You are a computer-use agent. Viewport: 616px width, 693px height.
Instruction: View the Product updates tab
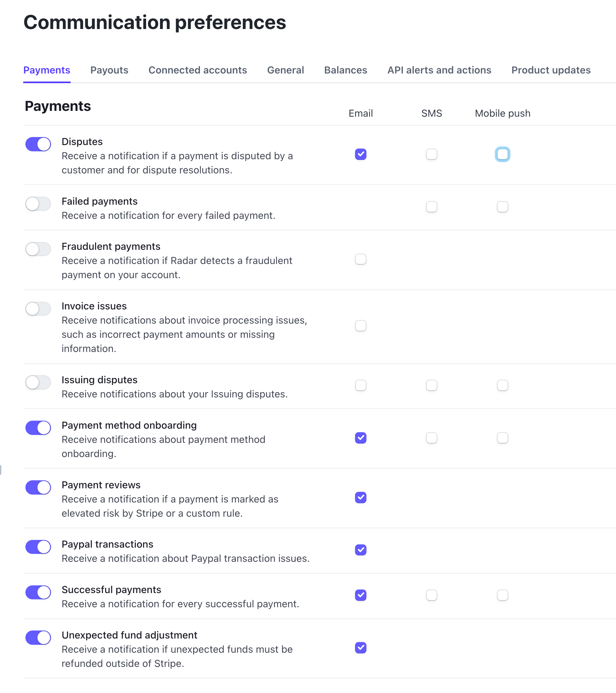click(x=551, y=70)
